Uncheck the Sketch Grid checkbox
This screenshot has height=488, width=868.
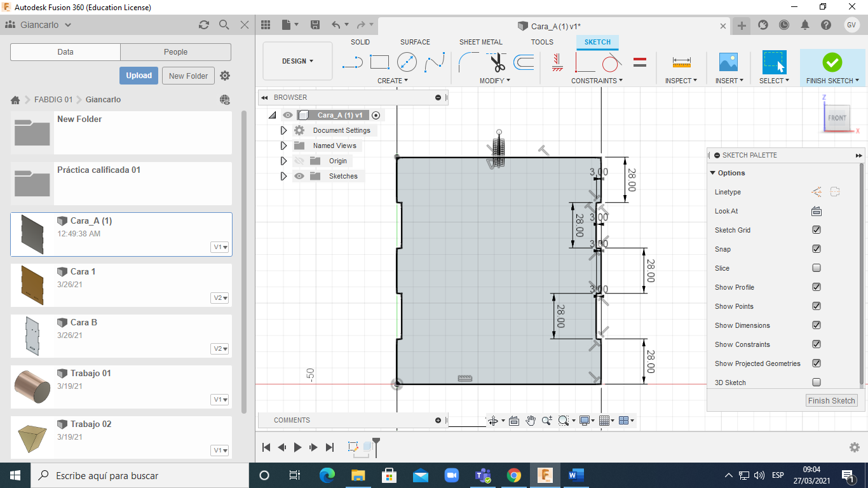tap(817, 230)
